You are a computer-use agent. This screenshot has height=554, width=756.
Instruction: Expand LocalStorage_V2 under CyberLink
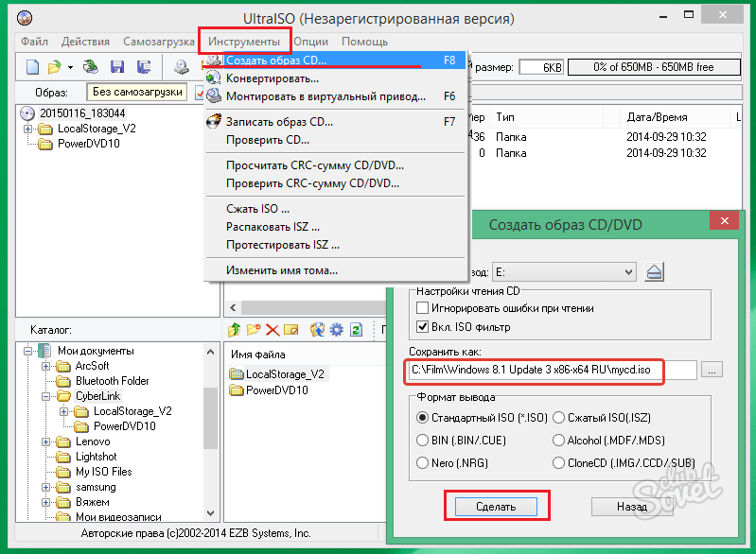pos(63,411)
